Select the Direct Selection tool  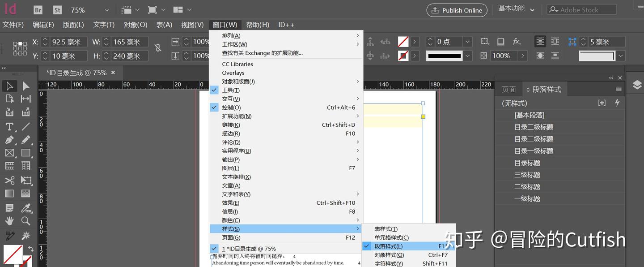tap(25, 86)
